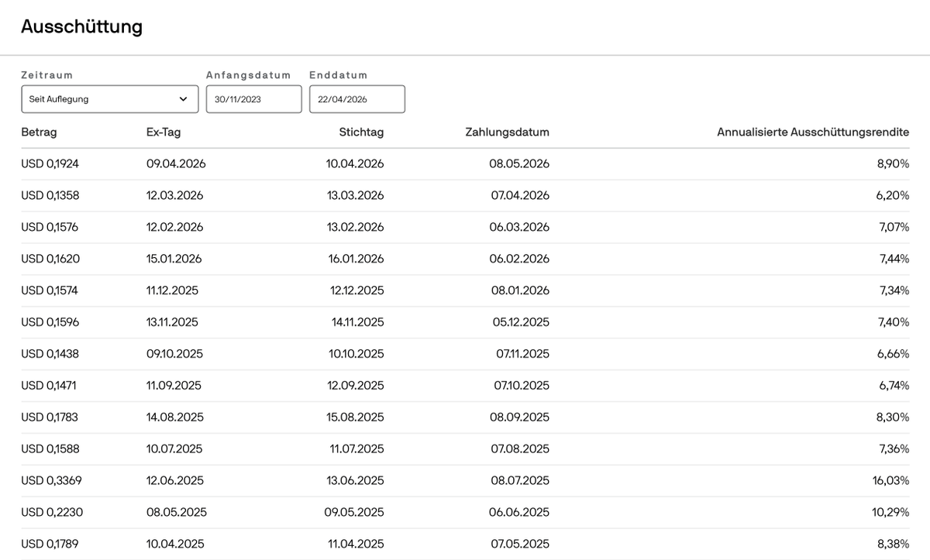Click the Stichtag column header
The height and width of the screenshot is (560, 930).
coord(361,132)
